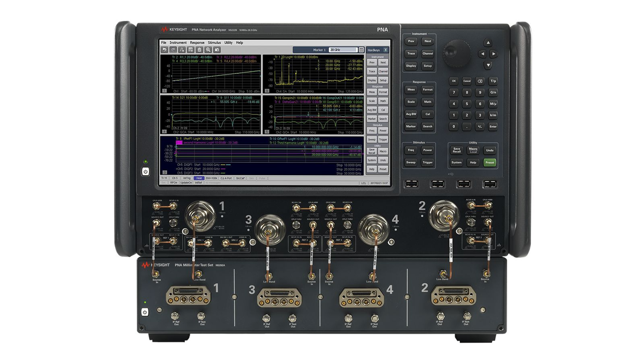The width and height of the screenshot is (644, 362).
Task: Open the File menu on the analyzer screen
Action: coord(164,43)
